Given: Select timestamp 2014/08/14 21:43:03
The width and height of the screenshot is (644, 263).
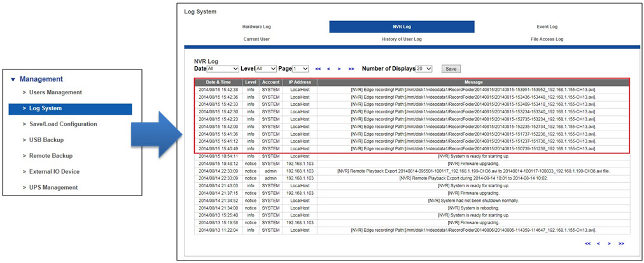Looking at the screenshot, I should click(x=218, y=186).
